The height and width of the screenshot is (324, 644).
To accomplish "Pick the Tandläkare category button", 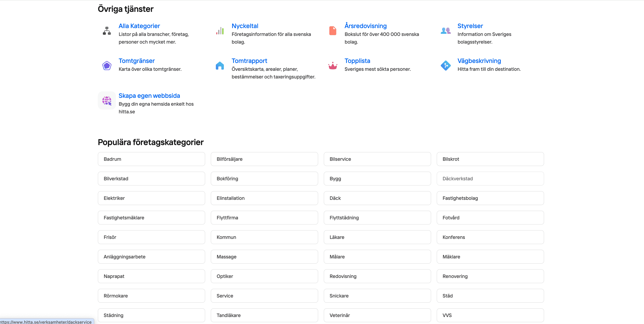I will tap(264, 315).
